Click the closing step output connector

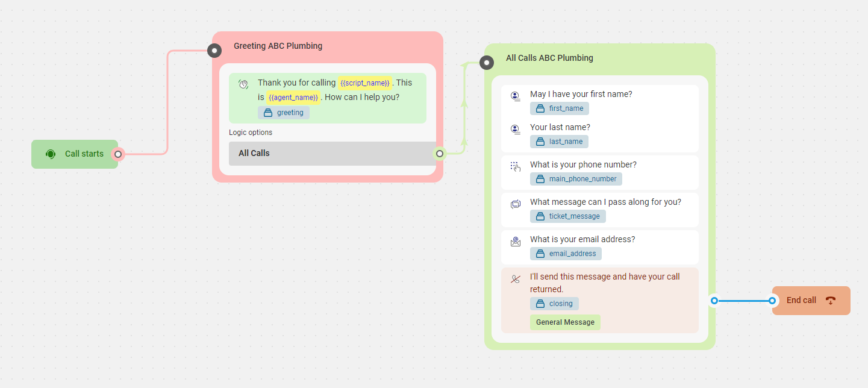click(x=714, y=300)
